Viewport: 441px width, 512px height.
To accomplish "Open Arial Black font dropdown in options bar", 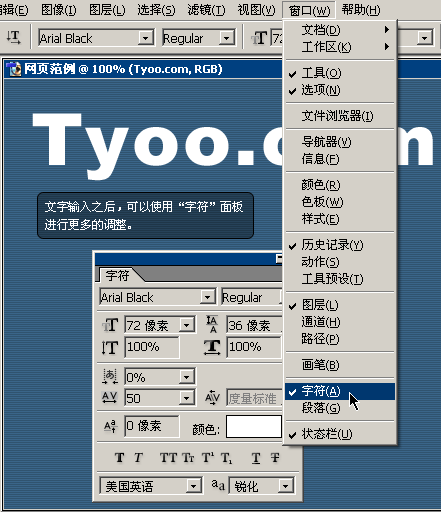I will pos(145,38).
